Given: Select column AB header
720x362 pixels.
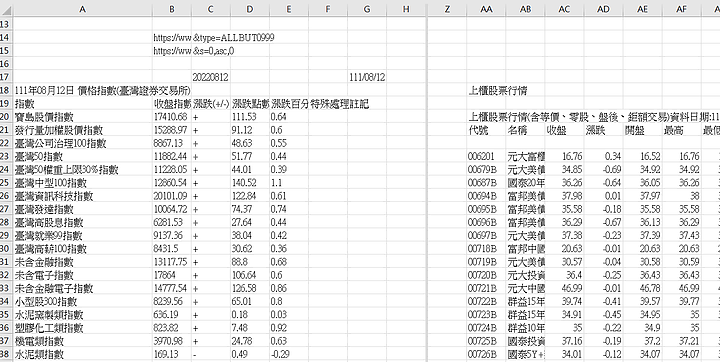Looking at the screenshot, I should point(525,8).
